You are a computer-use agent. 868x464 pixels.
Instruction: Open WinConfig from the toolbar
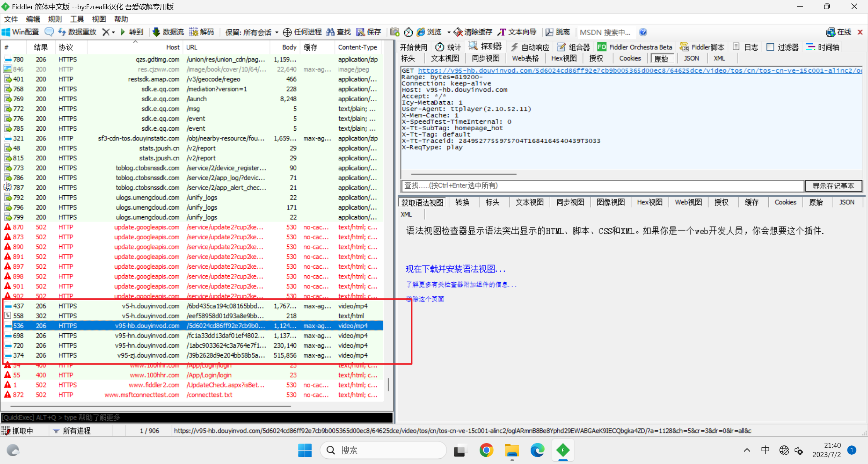[x=20, y=32]
